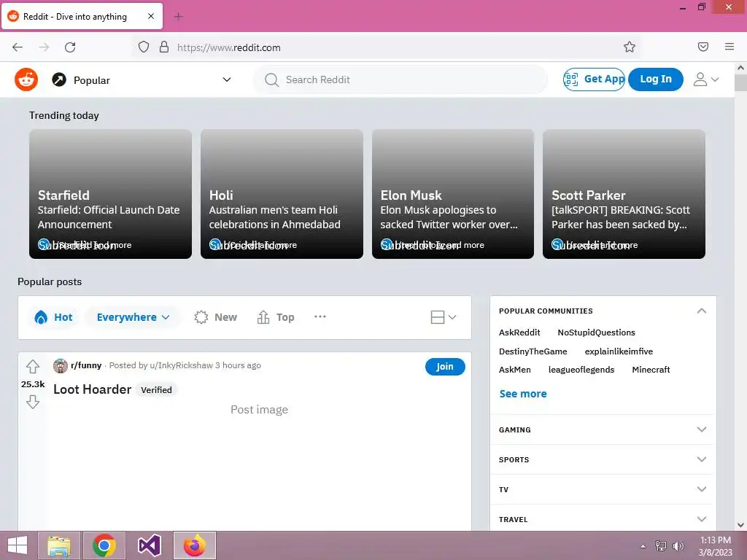
Task: Open the Elon Musk trending card
Action: point(452,194)
